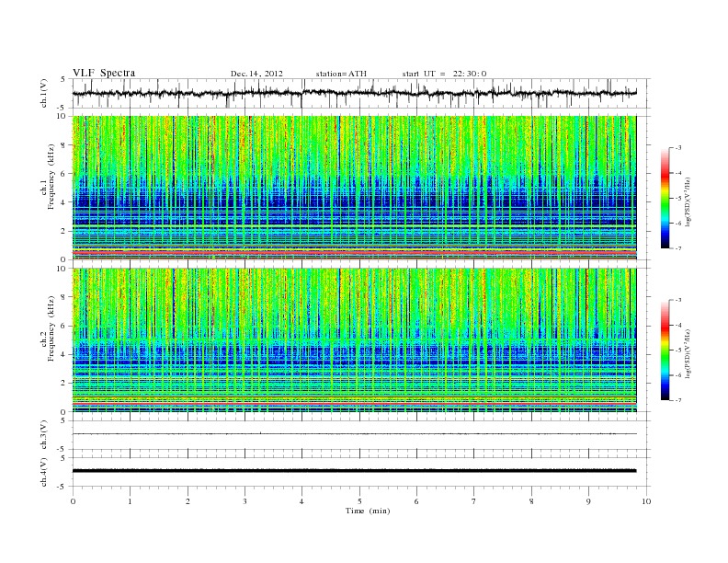Click time axis tick label "9" at bottom

tap(588, 501)
